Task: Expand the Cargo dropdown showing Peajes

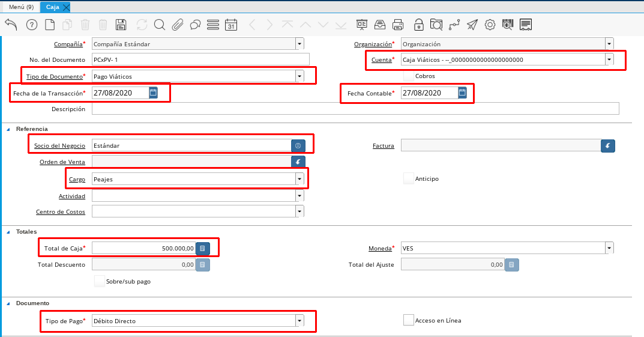Action: 299,179
